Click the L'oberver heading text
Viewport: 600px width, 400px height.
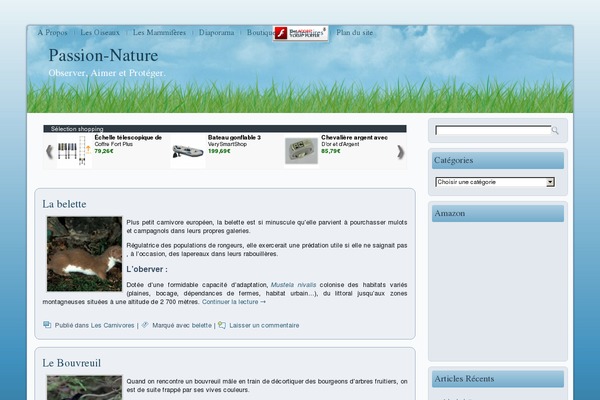coord(147,269)
